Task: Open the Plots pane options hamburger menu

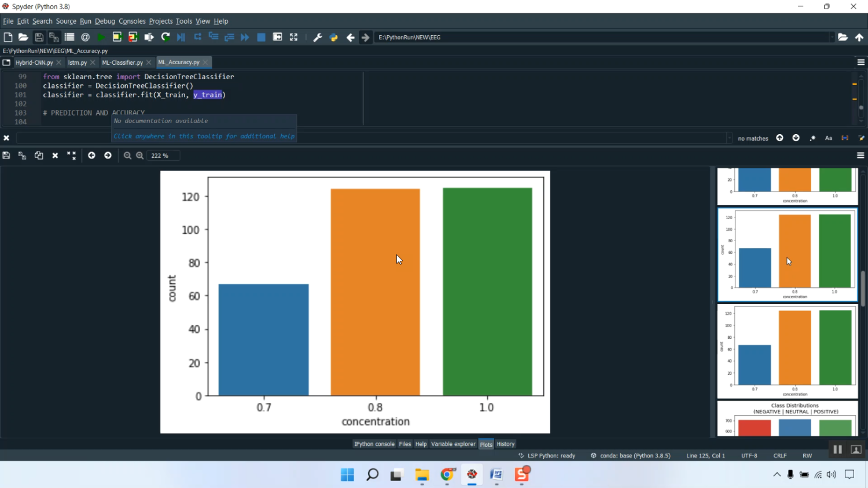Action: (x=860, y=156)
